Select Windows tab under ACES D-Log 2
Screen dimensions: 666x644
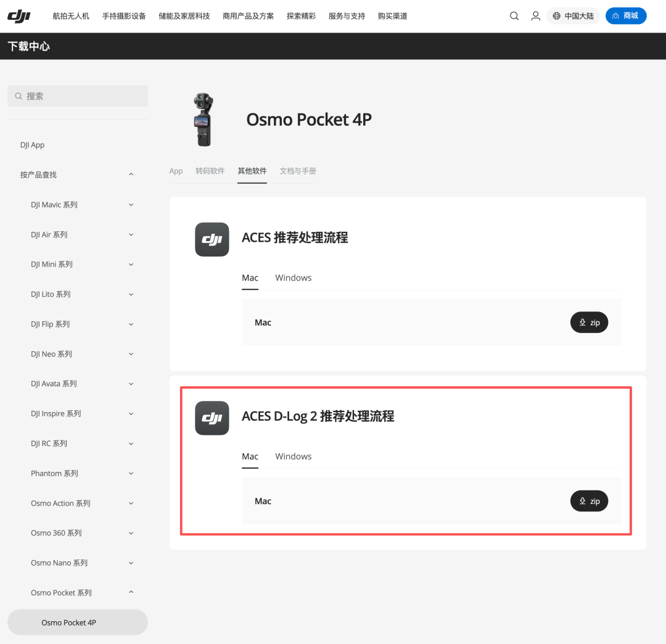tap(293, 456)
